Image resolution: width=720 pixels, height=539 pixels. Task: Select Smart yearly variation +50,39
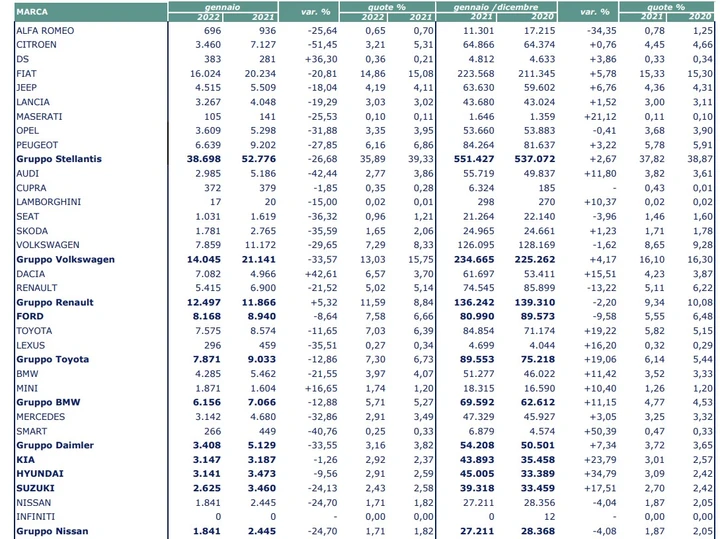(x=600, y=432)
